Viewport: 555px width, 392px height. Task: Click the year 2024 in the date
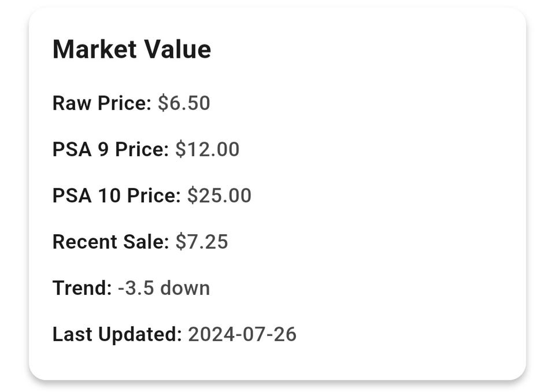207,334
